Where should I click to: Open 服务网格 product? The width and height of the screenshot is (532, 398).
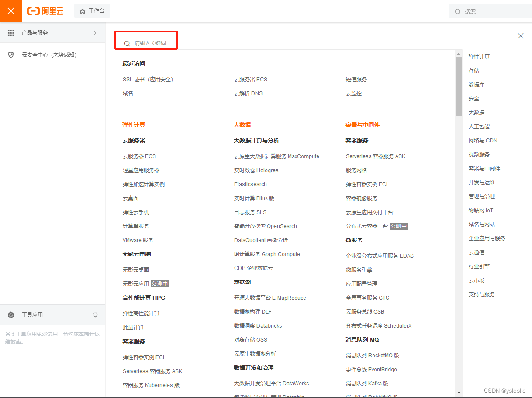click(x=356, y=170)
